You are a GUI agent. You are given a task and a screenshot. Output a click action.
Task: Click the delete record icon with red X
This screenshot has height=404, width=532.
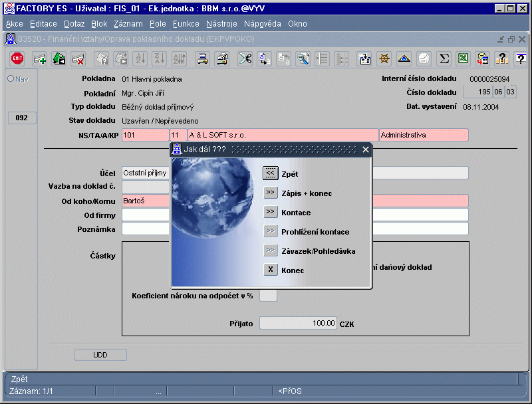click(x=78, y=58)
